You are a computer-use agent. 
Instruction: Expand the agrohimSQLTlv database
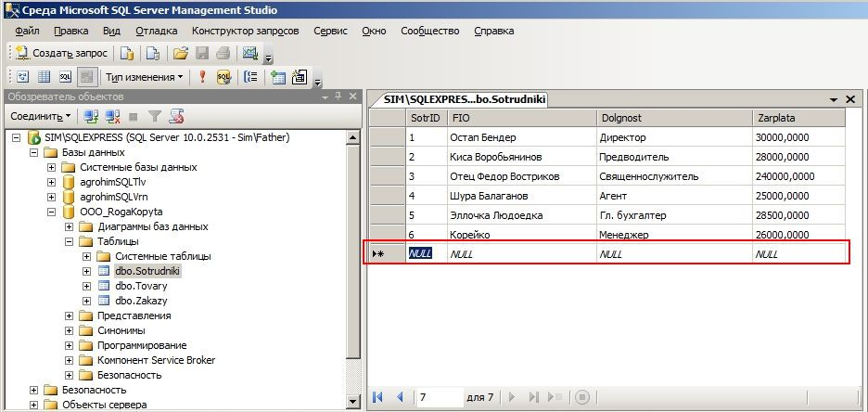click(x=52, y=182)
